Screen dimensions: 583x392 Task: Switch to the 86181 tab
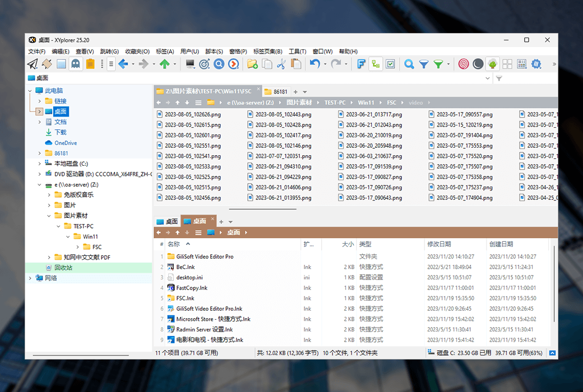tap(280, 91)
